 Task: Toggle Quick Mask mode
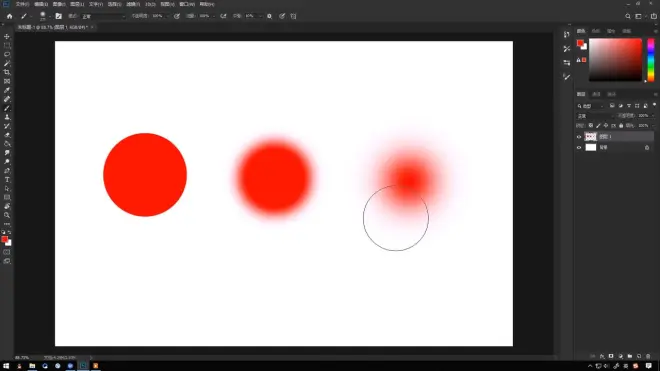pos(7,252)
